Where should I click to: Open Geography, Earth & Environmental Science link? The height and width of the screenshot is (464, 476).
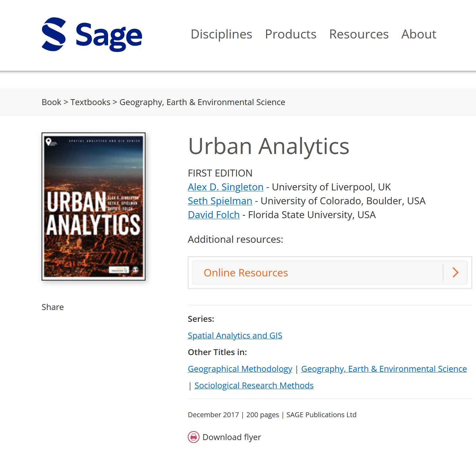pos(384,369)
